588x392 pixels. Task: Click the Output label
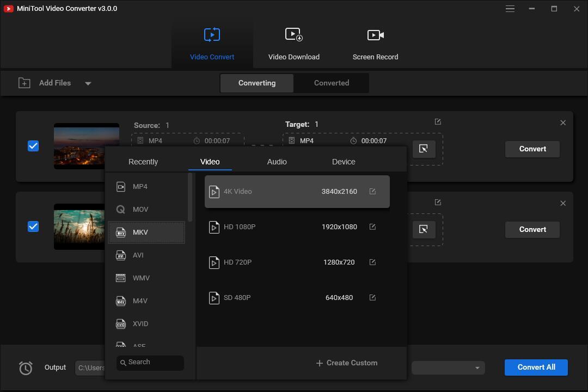coord(55,367)
